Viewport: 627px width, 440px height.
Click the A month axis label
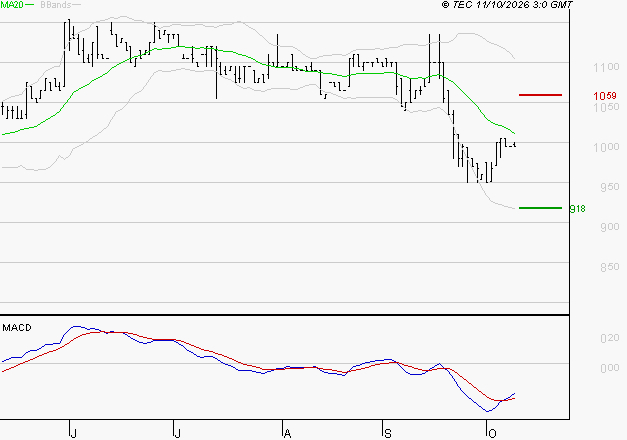click(x=287, y=433)
